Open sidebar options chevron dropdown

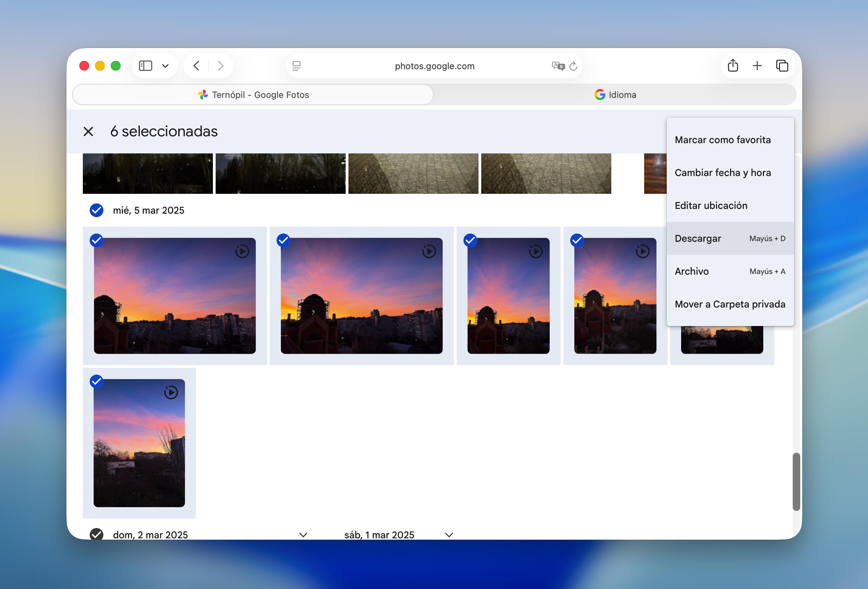pyautogui.click(x=165, y=66)
